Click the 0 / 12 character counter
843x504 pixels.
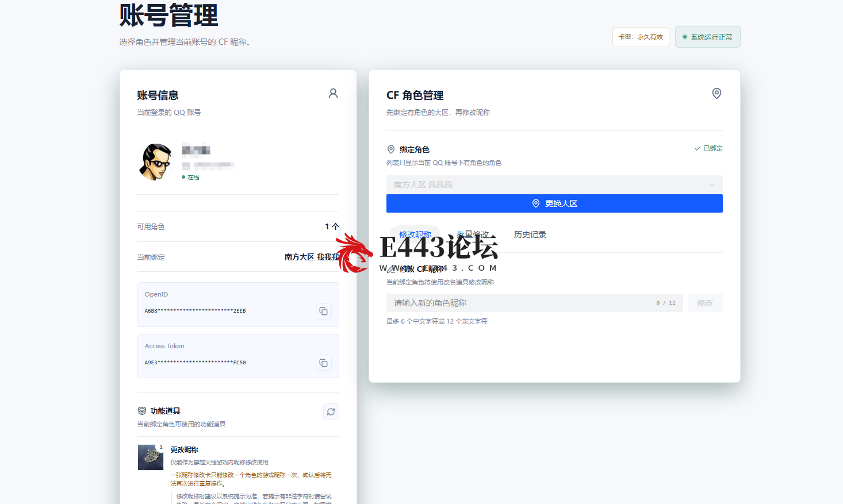click(x=666, y=303)
